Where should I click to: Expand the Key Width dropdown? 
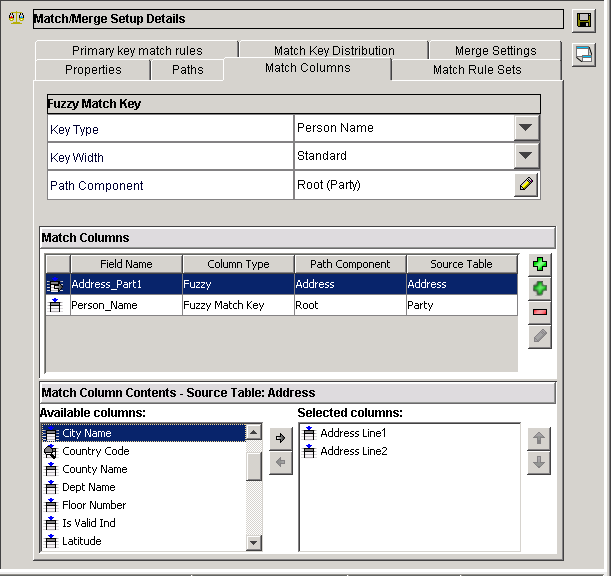point(526,156)
